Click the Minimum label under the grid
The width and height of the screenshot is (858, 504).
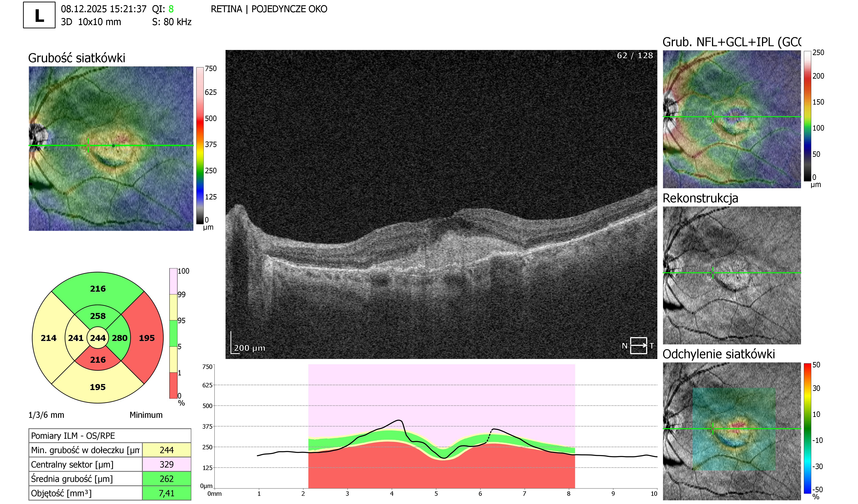click(x=146, y=415)
